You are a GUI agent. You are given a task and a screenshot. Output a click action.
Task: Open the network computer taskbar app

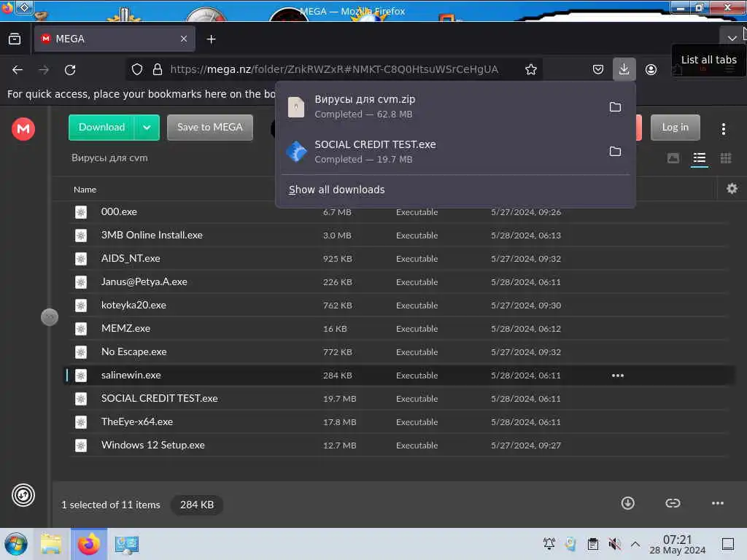coord(127,545)
